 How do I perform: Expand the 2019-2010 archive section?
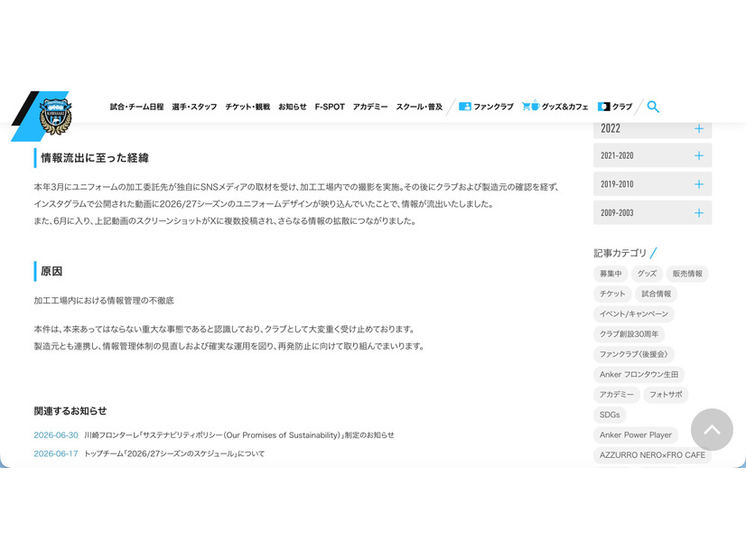point(652,184)
